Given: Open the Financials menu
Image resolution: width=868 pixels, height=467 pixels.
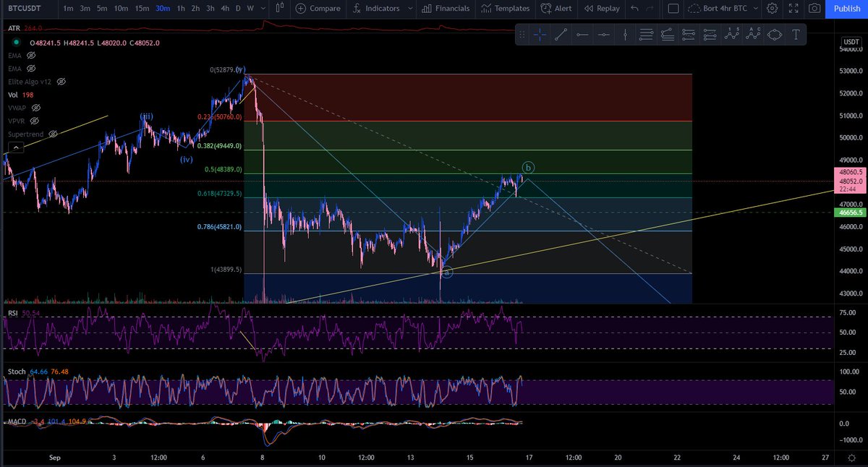Looking at the screenshot, I should [444, 9].
